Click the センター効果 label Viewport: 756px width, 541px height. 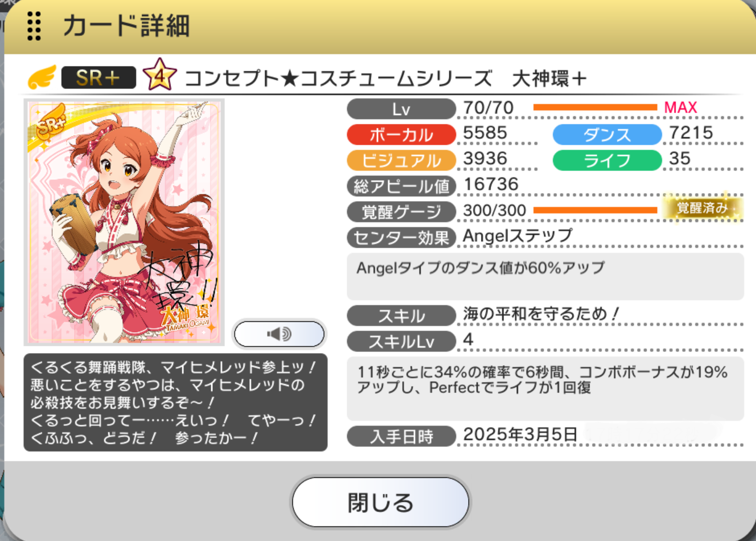coord(402,238)
